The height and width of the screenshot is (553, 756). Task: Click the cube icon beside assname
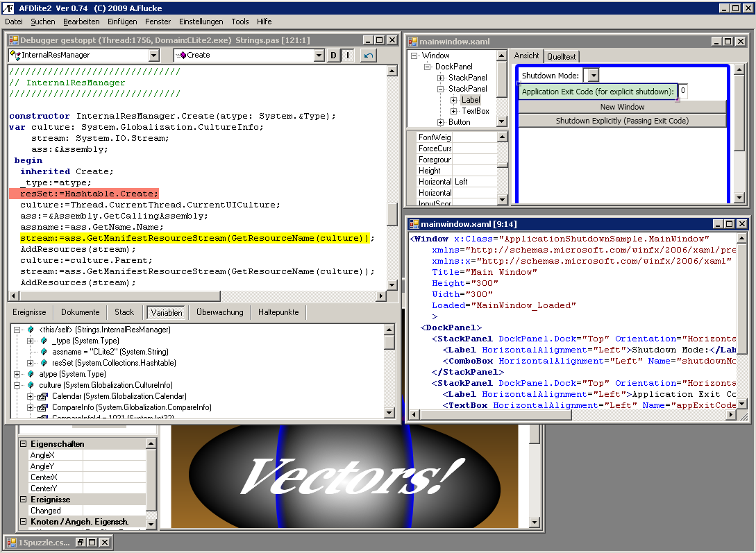tap(44, 352)
